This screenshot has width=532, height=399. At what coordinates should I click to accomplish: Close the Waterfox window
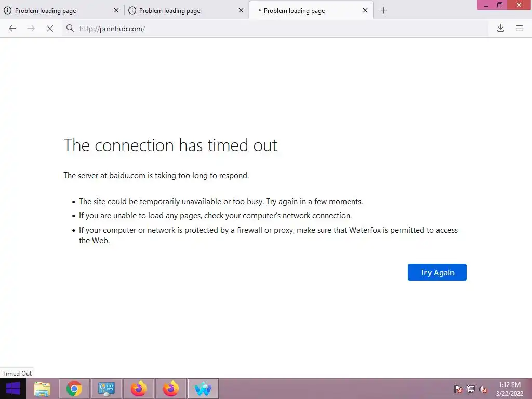[519, 5]
